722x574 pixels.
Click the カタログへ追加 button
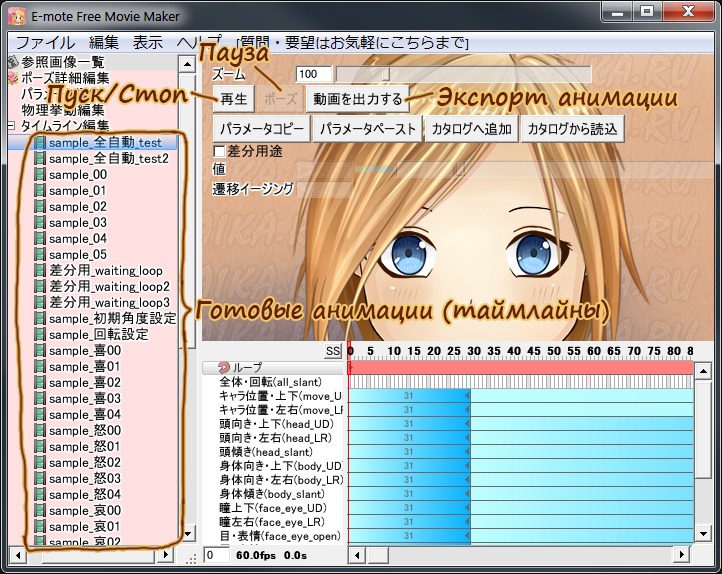coord(472,129)
